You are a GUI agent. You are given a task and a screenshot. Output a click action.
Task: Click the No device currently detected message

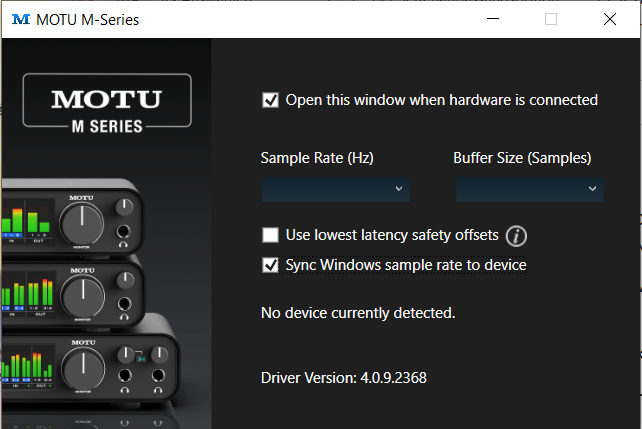click(358, 313)
